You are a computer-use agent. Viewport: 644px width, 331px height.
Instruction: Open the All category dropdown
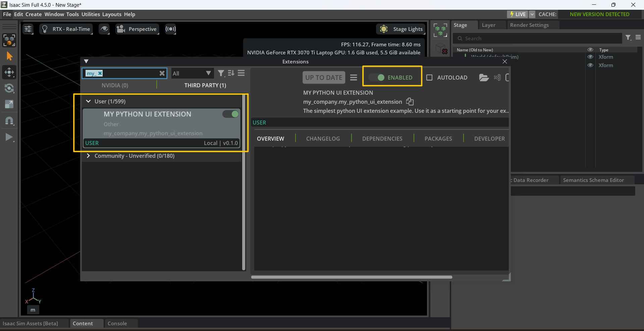point(192,73)
